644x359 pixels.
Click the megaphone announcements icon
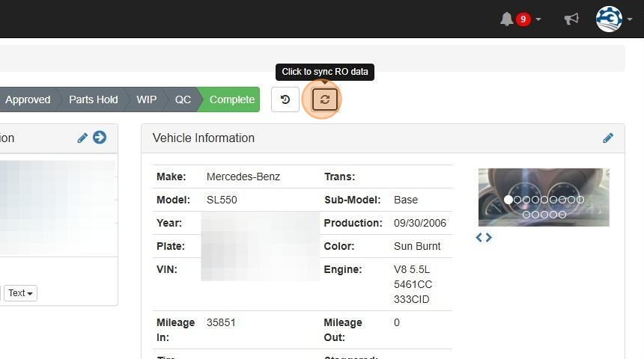(571, 19)
